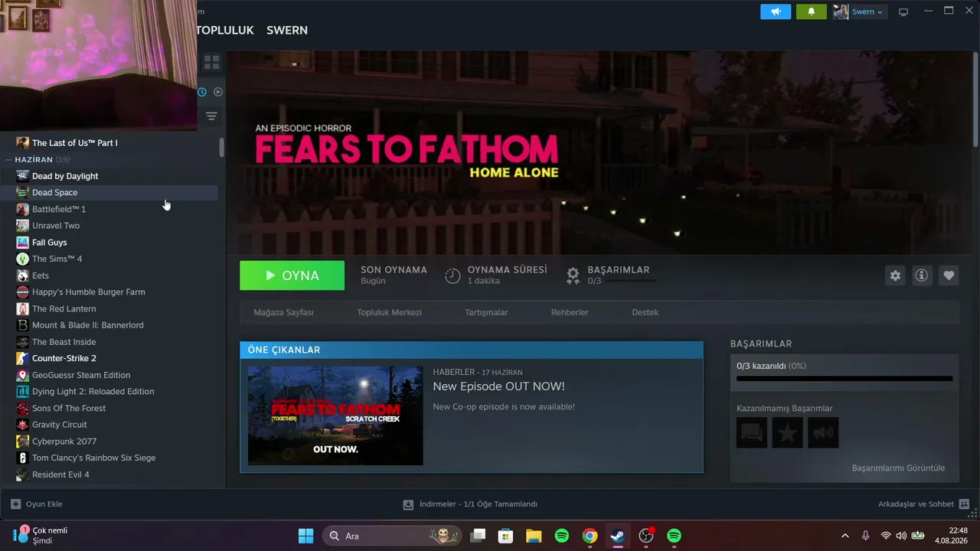This screenshot has height=551, width=980.
Task: Open the Steam announcements megaphone button
Action: pos(776,11)
